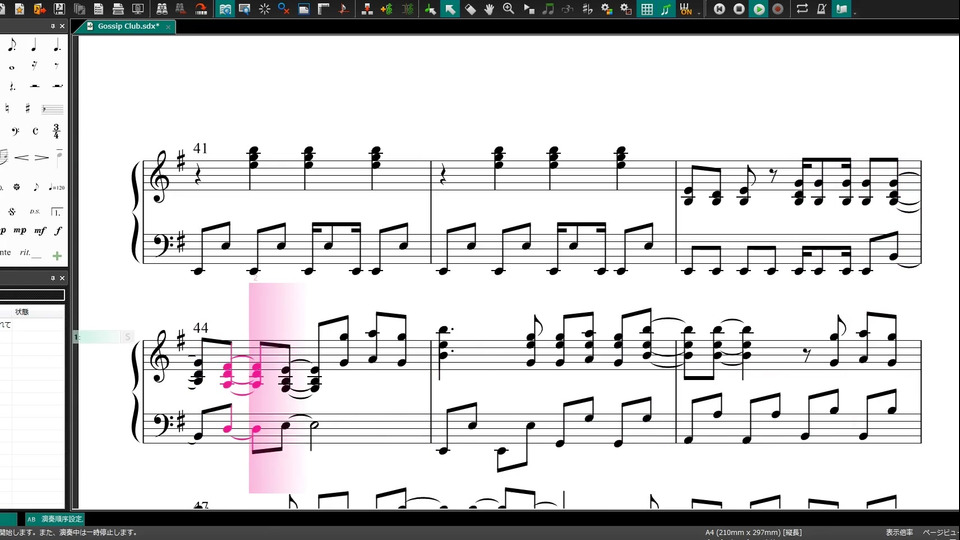Click the measure number 44

pyautogui.click(x=200, y=328)
